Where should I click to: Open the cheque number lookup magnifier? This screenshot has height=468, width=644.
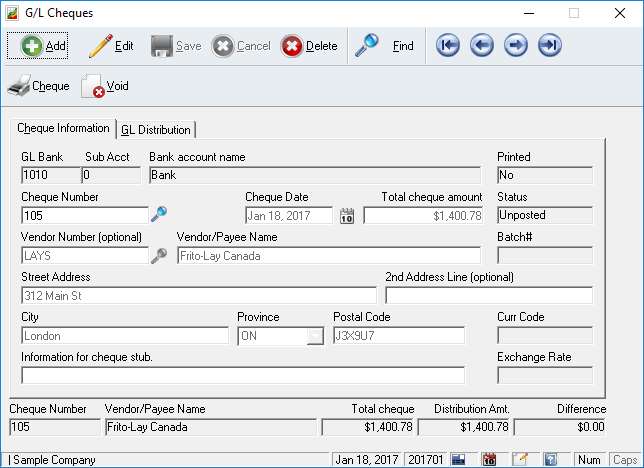(158, 214)
